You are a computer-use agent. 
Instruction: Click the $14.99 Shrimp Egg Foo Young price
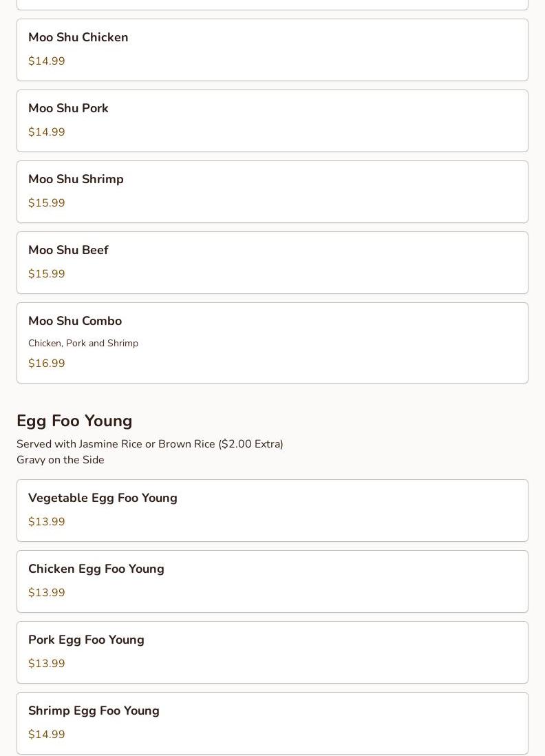[x=47, y=735]
